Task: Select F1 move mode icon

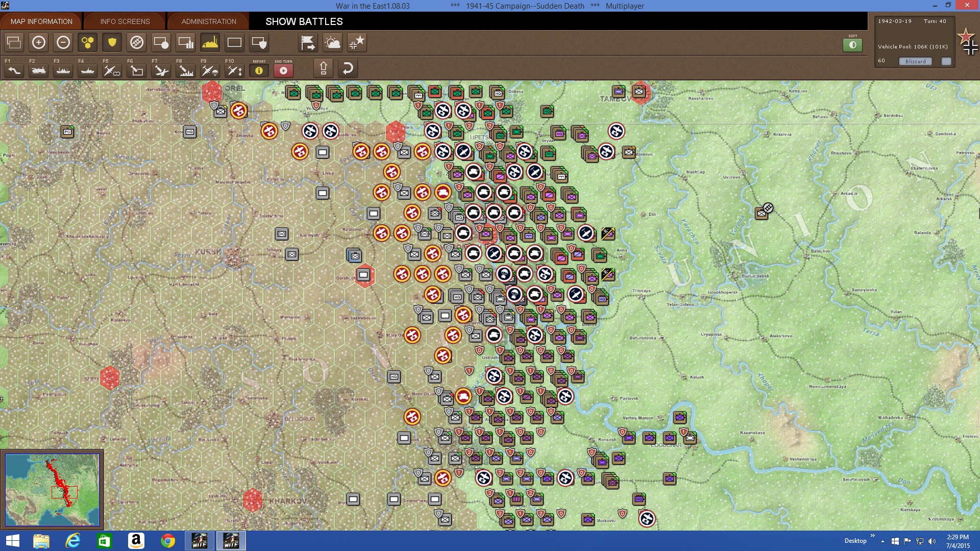Action: [x=14, y=70]
